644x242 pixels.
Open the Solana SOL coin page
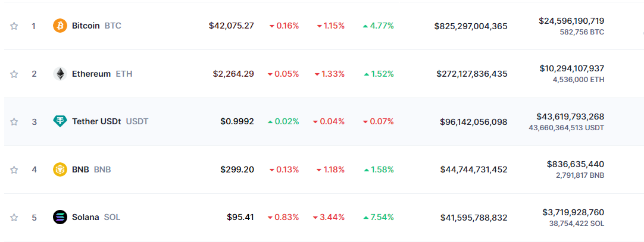[96, 218]
